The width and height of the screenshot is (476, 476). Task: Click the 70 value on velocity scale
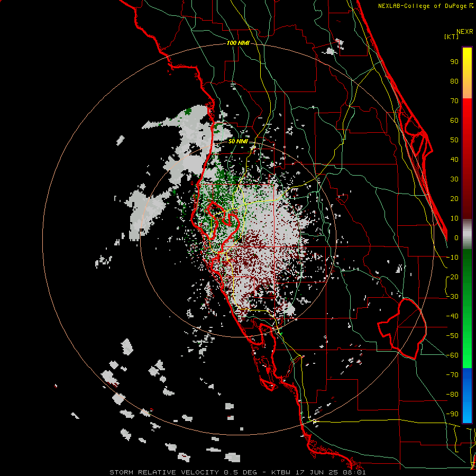click(x=454, y=101)
